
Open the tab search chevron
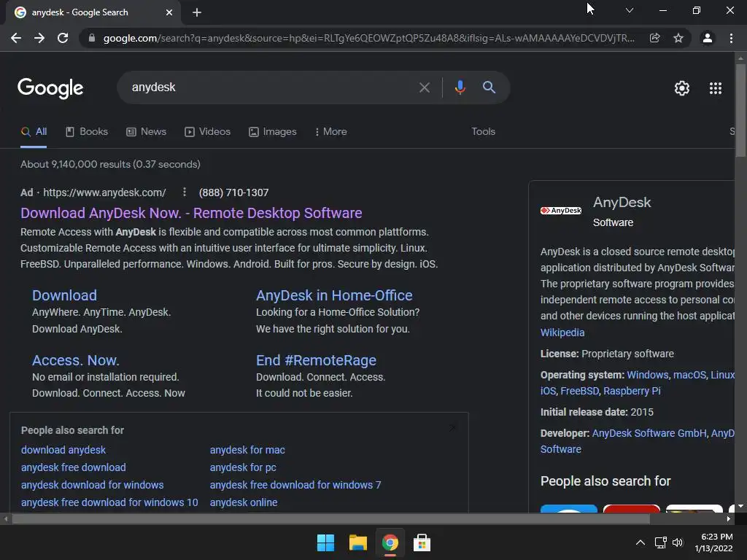630,10
